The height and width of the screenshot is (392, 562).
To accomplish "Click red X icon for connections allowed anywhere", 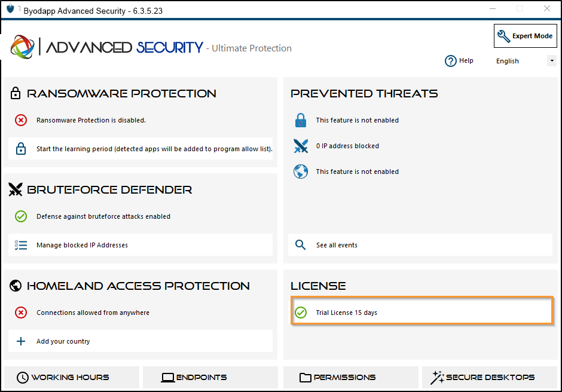I will coord(21,313).
